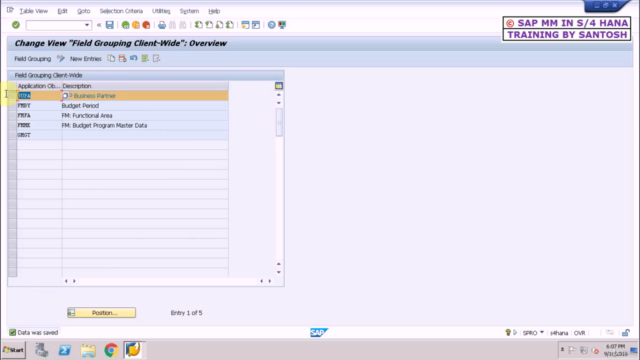Click the Select All icon
Screen dimensions: 640x360
(x=145, y=59)
